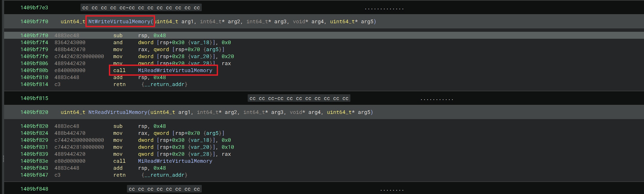Click rax register on line 1409bf839
Image resolution: width=644 pixels, height=194 pixels.
[x=226, y=154]
